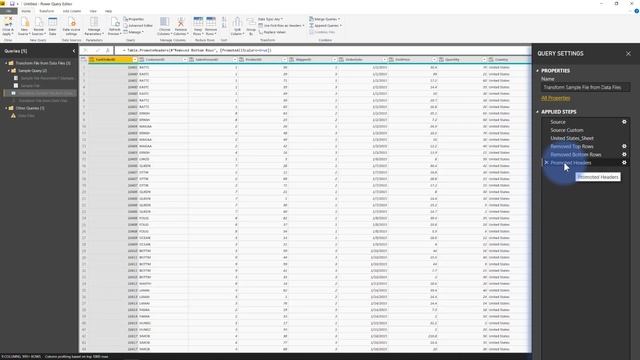Open the Merge Queries dropdown
Image resolution: width=640 pixels, height=360 pixels.
[x=324, y=19]
